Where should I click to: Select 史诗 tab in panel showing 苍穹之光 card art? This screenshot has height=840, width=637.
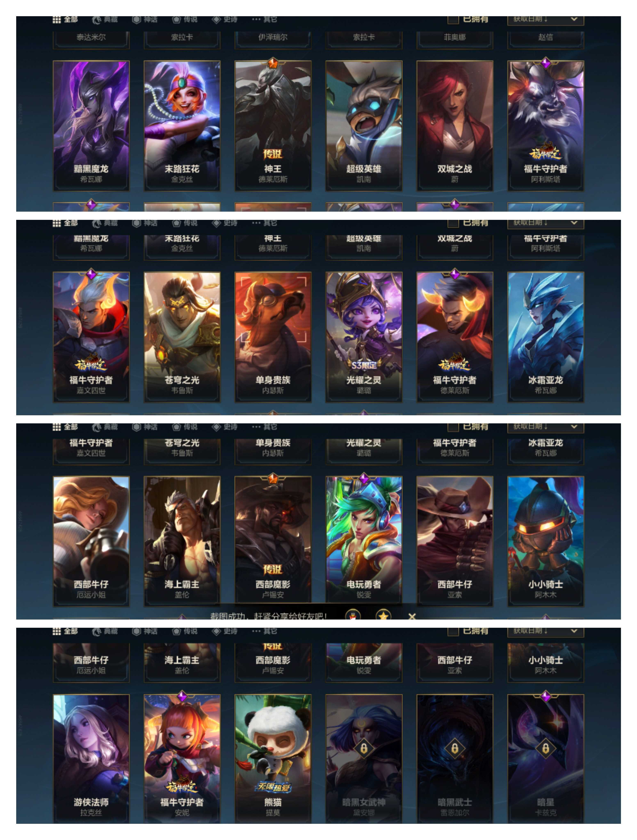[225, 223]
